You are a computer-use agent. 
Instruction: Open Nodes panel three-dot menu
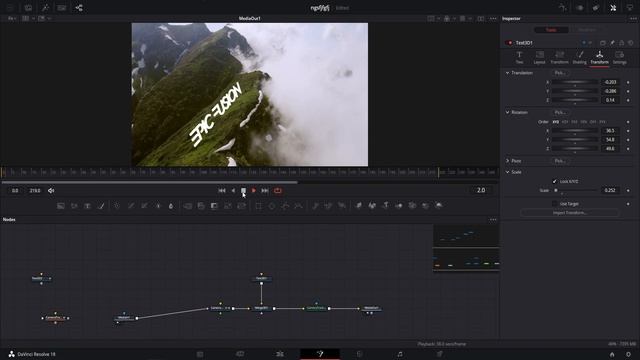pos(493,220)
